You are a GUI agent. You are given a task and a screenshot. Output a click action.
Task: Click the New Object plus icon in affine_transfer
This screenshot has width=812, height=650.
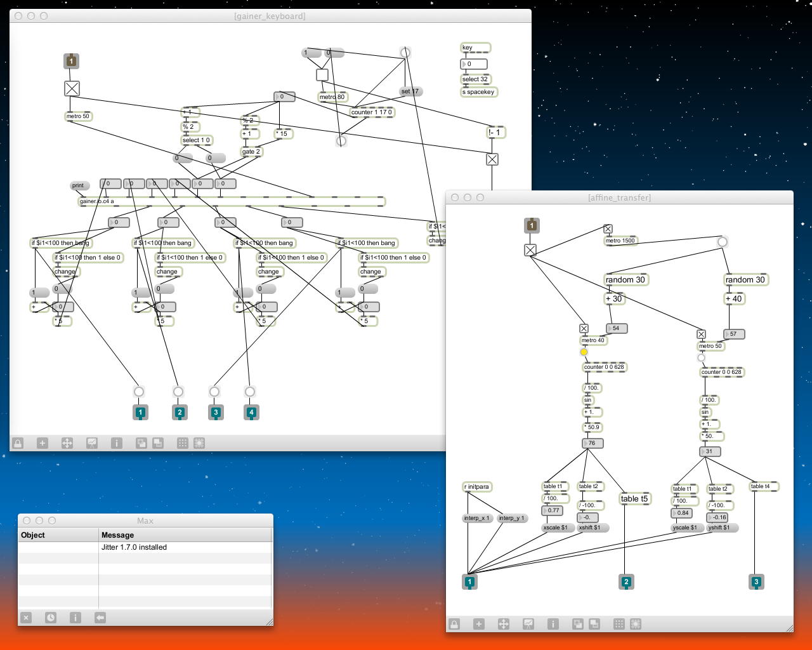pos(478,624)
